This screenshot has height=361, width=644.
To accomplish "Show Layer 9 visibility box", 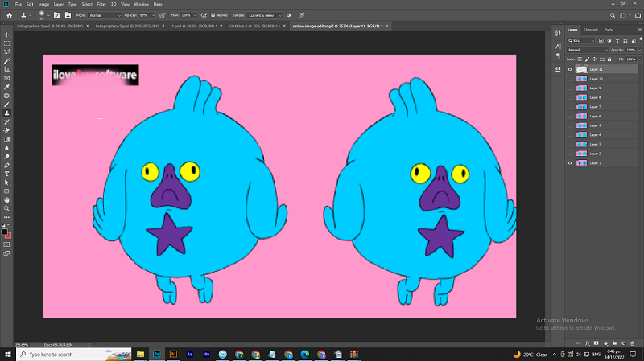I will (570, 88).
